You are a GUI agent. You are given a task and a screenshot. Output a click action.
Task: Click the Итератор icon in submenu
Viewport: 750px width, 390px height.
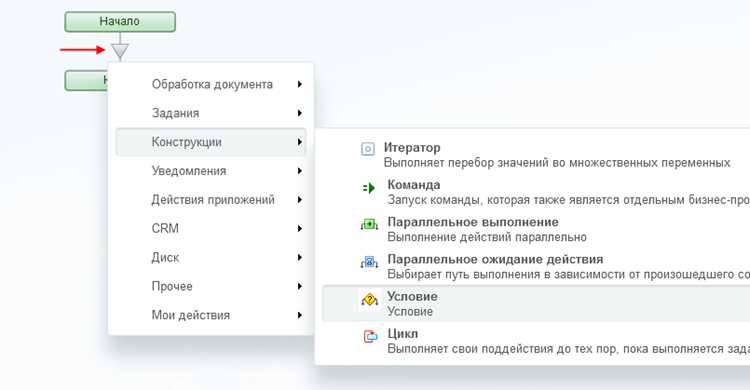367,149
